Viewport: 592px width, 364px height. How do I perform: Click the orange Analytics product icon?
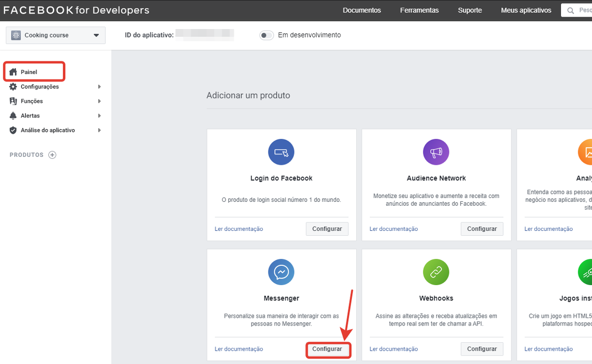[x=587, y=152]
